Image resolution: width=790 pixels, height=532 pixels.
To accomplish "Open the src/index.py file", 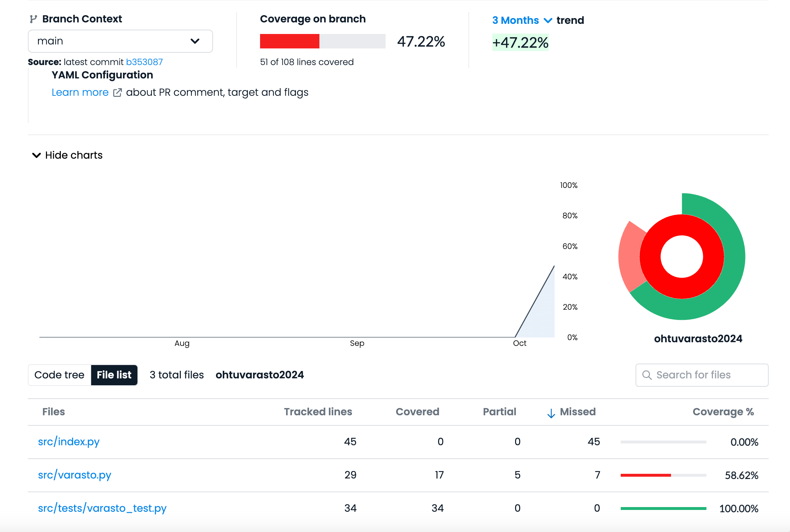I will 69,442.
